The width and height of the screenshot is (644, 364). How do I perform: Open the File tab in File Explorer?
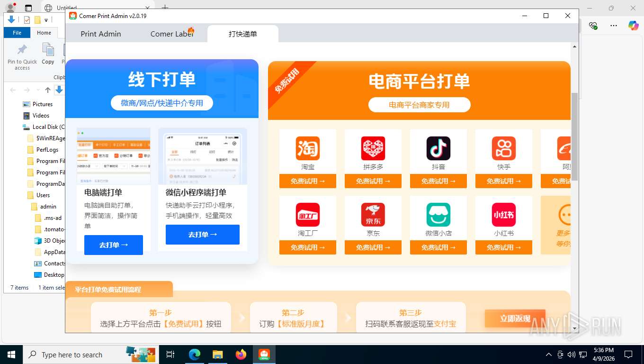coord(17,33)
